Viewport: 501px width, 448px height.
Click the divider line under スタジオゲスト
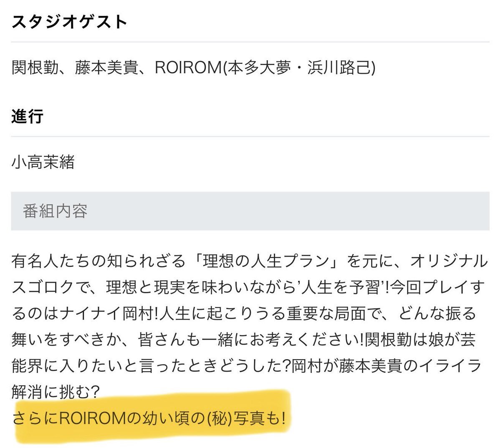[250, 42]
